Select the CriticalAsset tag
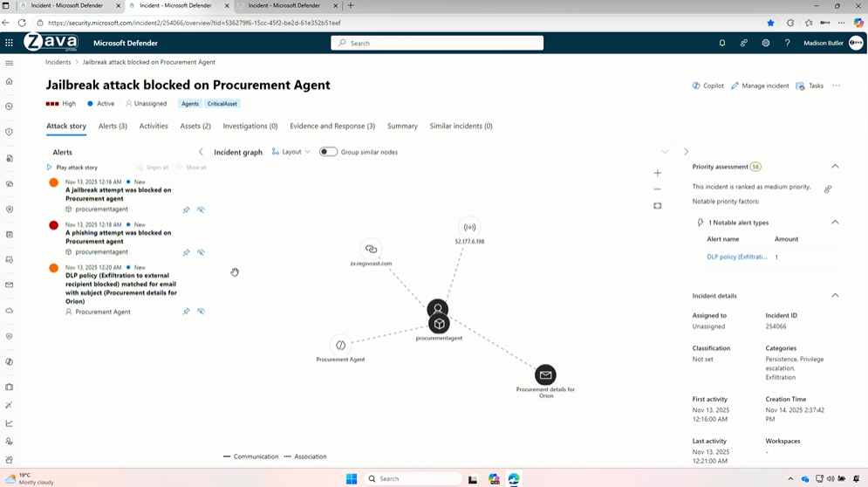 coord(222,104)
